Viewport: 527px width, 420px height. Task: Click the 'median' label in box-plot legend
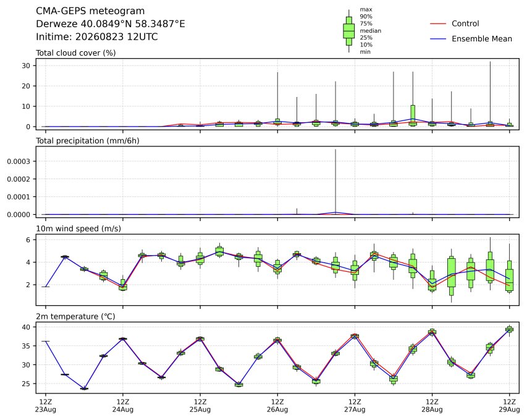coord(370,31)
